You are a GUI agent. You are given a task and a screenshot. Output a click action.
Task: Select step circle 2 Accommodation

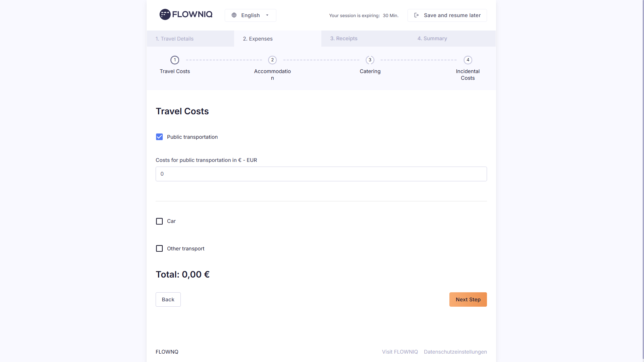[272, 60]
